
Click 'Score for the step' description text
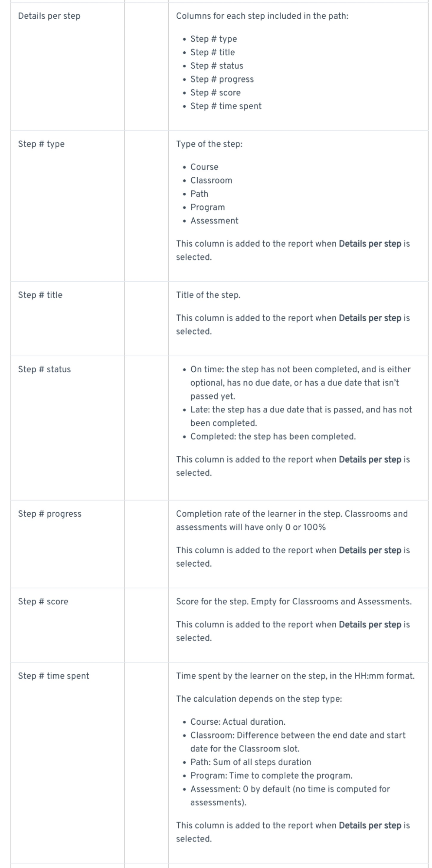tap(294, 602)
